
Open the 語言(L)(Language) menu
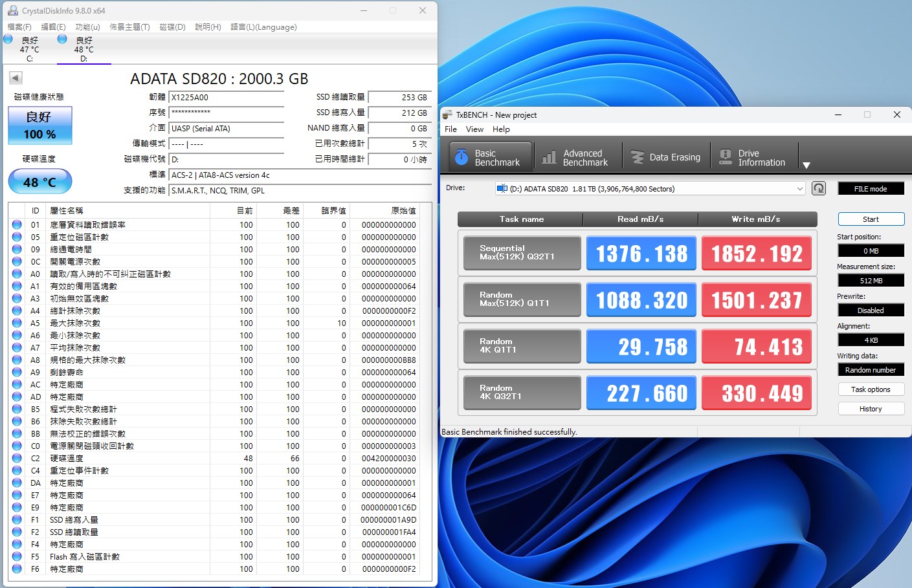click(263, 27)
